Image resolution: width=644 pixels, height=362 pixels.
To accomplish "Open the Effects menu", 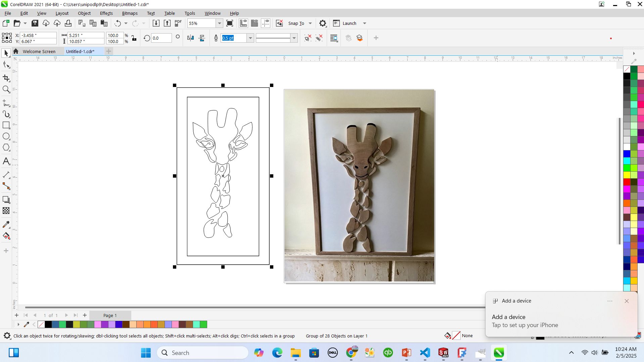I will pyautogui.click(x=106, y=13).
